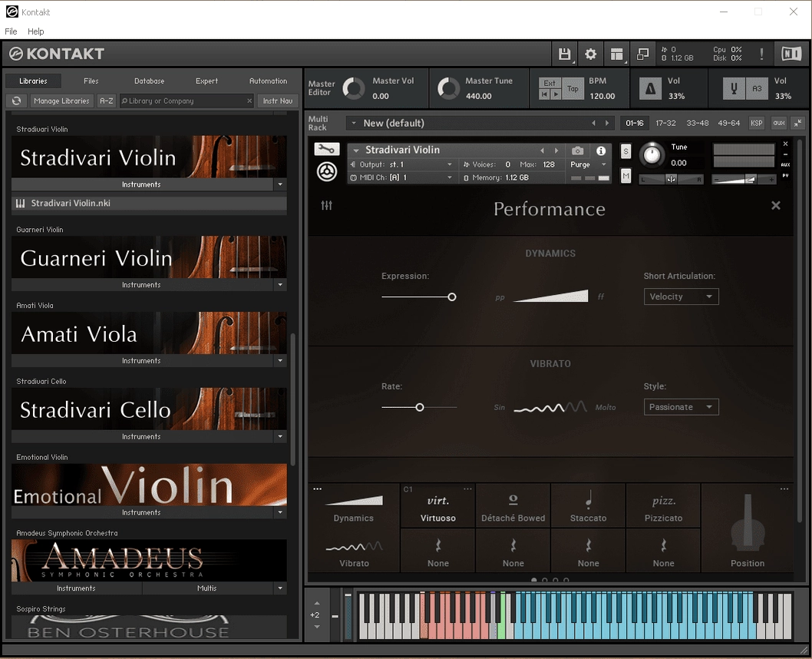Click the panic exclamation mark icon
The image size is (812, 659).
(x=761, y=54)
